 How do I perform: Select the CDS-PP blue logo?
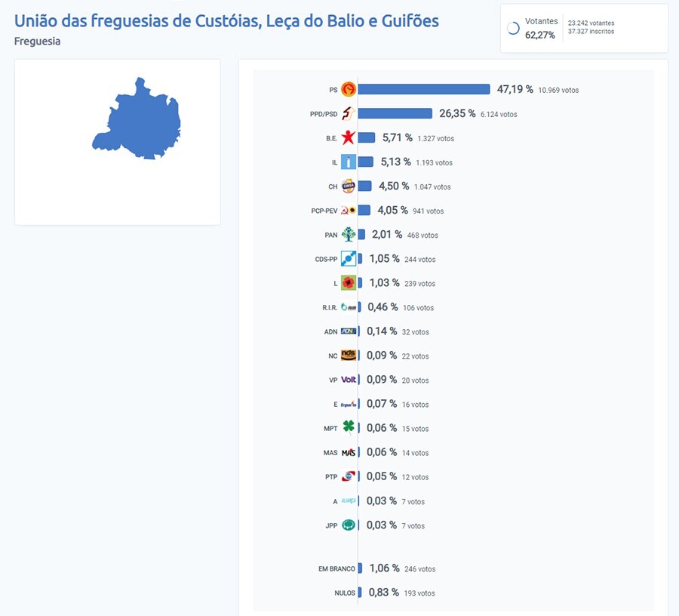pyautogui.click(x=348, y=259)
